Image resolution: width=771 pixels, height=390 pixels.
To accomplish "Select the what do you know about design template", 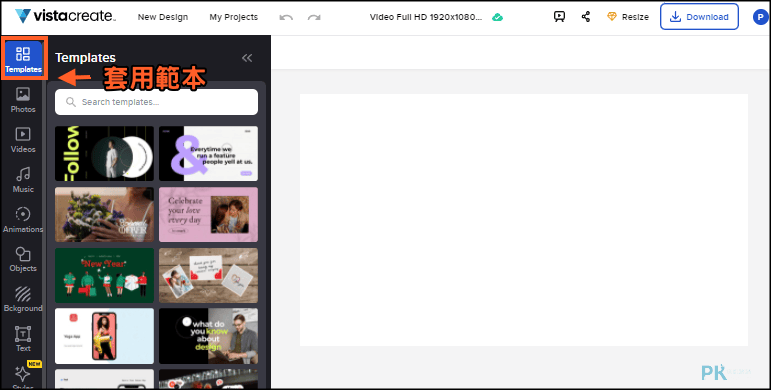I will [x=208, y=336].
